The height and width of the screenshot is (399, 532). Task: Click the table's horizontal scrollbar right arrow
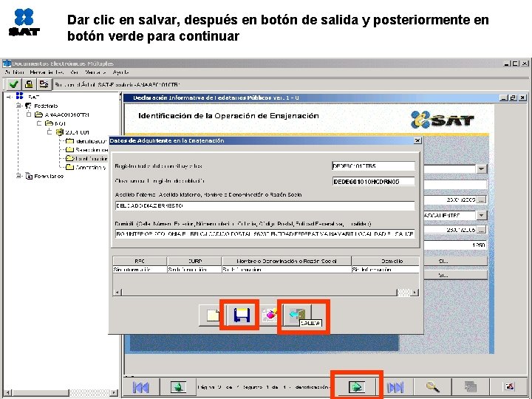coord(415,292)
